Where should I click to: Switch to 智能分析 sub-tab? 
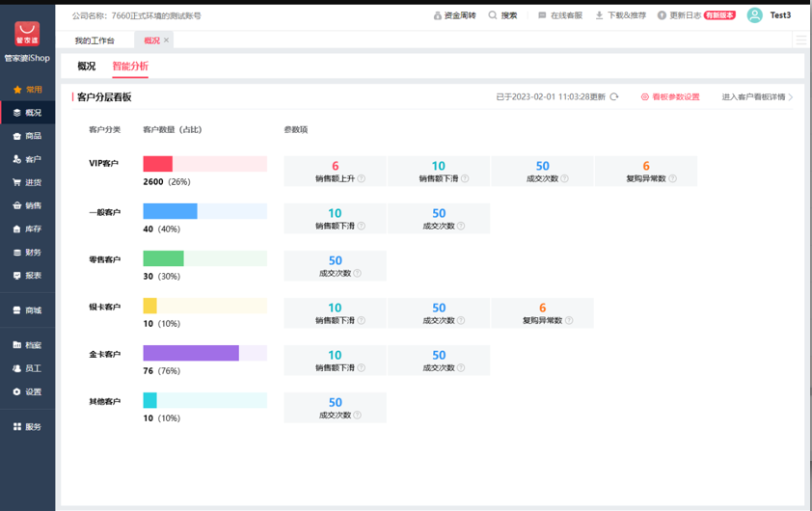130,67
